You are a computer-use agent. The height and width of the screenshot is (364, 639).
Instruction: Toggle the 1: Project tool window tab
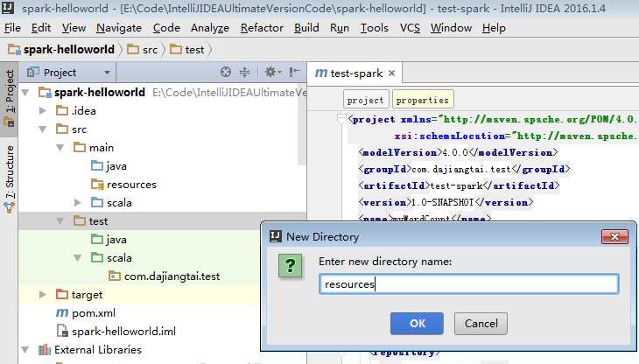(9, 99)
